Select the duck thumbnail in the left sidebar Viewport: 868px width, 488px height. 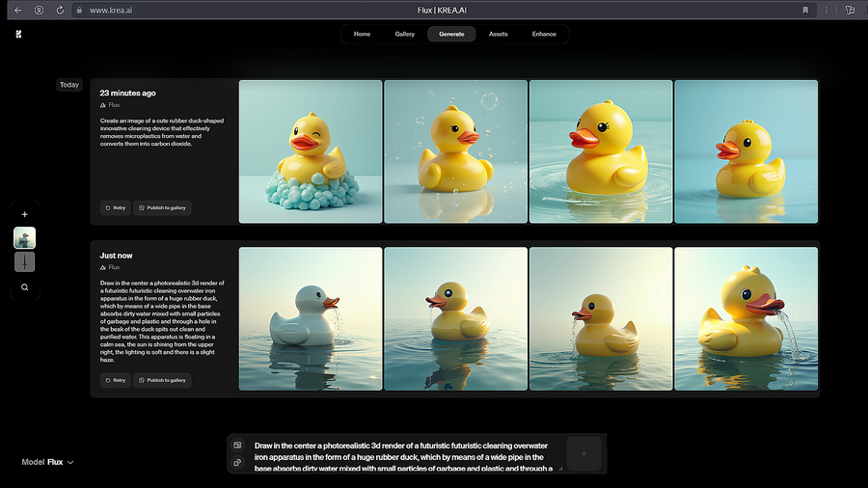tap(25, 237)
